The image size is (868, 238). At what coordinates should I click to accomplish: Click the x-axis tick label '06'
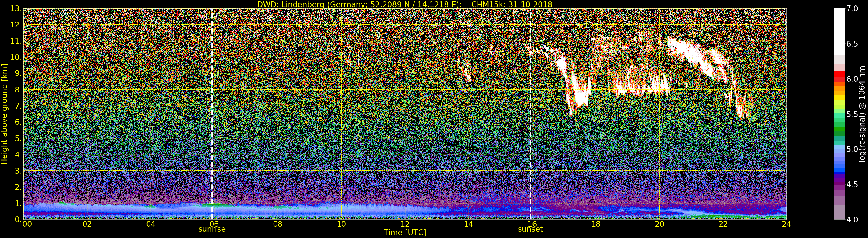click(x=214, y=224)
